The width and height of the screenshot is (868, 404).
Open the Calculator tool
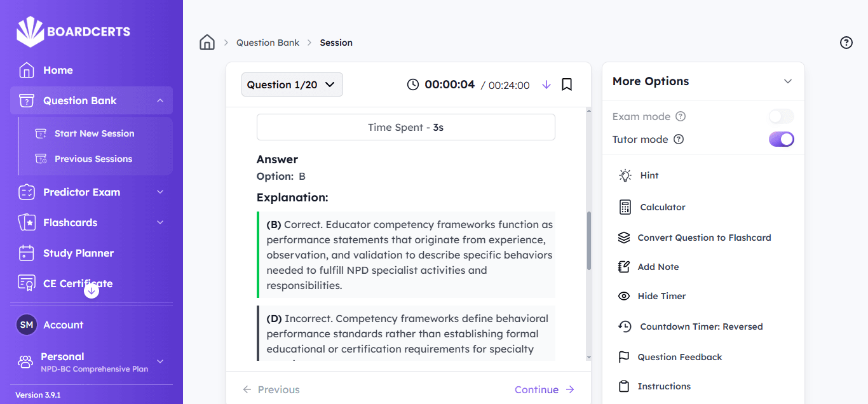tap(662, 207)
